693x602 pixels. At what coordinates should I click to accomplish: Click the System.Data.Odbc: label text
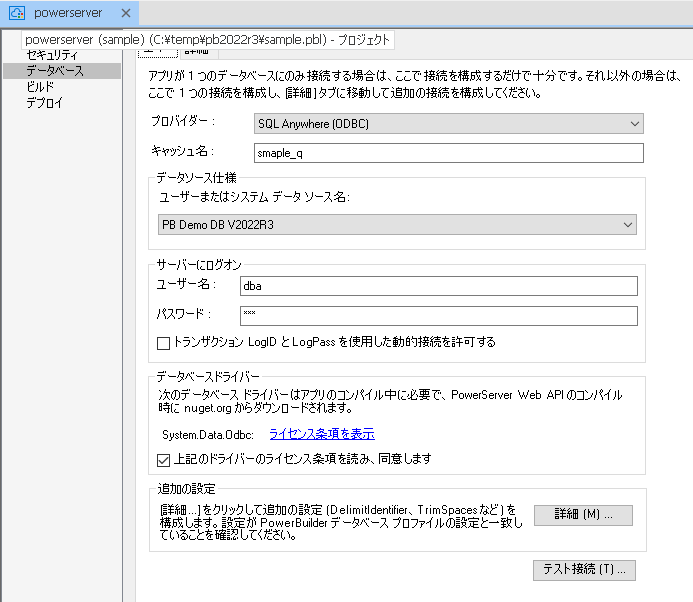tap(208, 435)
